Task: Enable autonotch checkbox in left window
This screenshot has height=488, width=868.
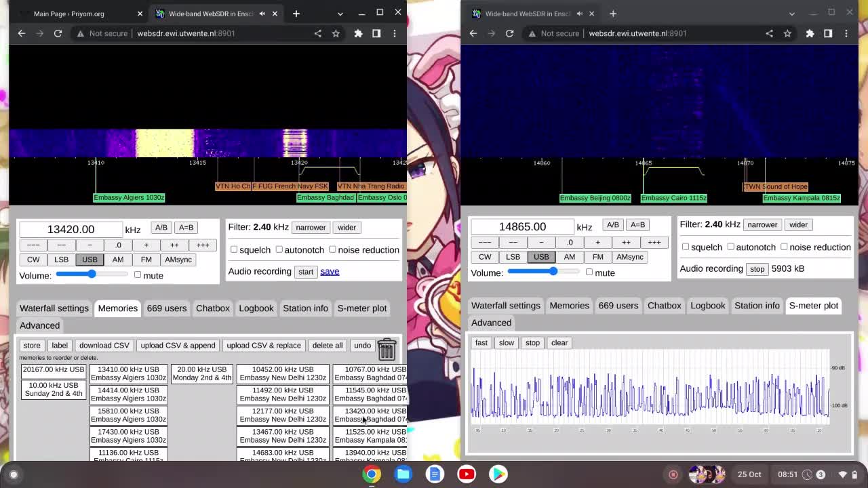Action: pos(279,249)
